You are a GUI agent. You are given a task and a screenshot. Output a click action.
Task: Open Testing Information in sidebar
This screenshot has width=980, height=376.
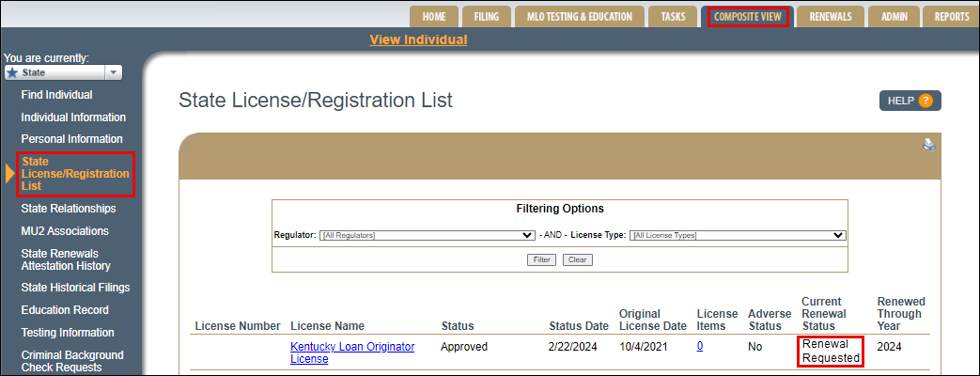tap(68, 333)
